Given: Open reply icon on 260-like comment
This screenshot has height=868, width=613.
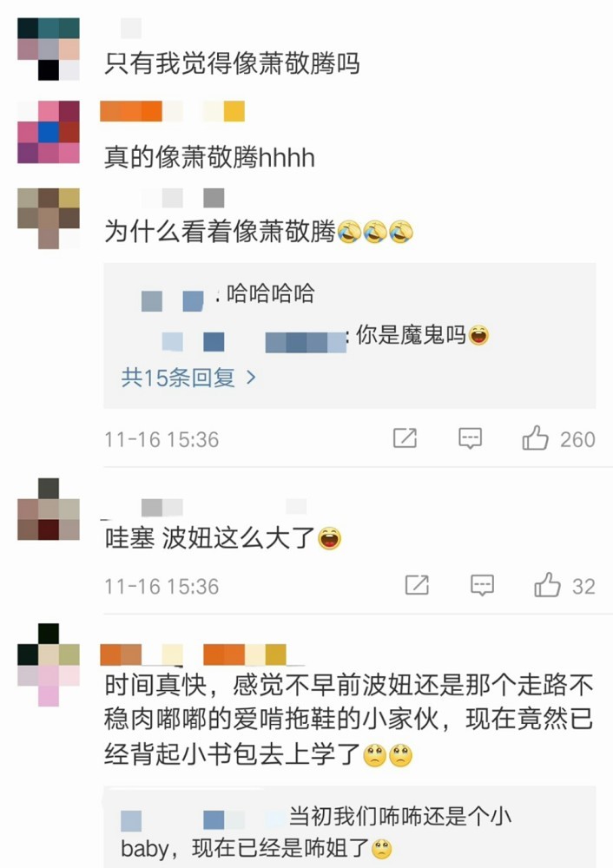Looking at the screenshot, I should coord(470,438).
